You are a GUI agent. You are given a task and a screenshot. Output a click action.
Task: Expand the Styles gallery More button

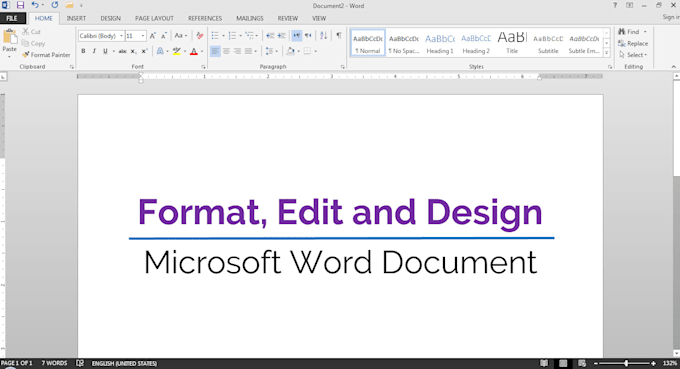click(x=607, y=53)
